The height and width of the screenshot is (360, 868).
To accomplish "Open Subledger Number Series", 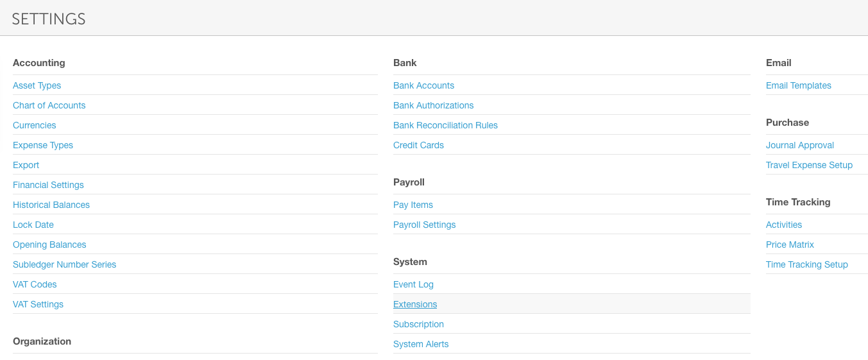I will point(64,264).
